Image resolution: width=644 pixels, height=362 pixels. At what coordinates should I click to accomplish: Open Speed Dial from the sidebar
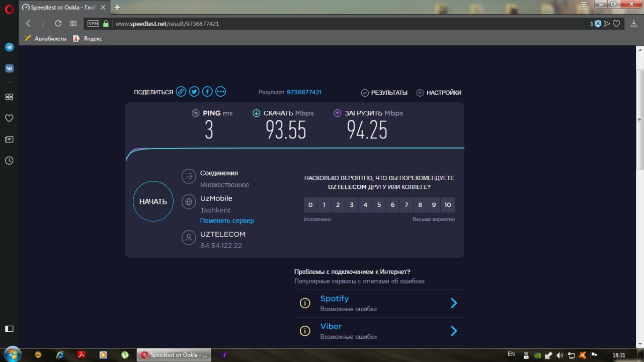pos(9,97)
